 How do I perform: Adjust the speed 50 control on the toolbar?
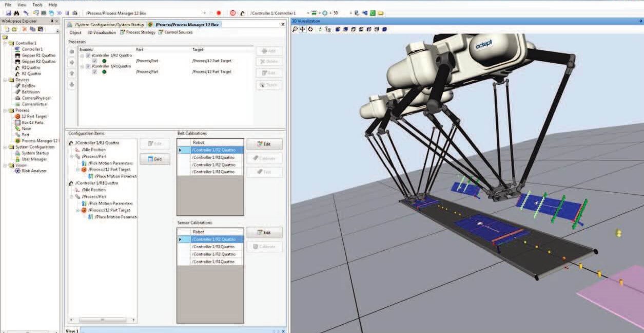point(336,13)
